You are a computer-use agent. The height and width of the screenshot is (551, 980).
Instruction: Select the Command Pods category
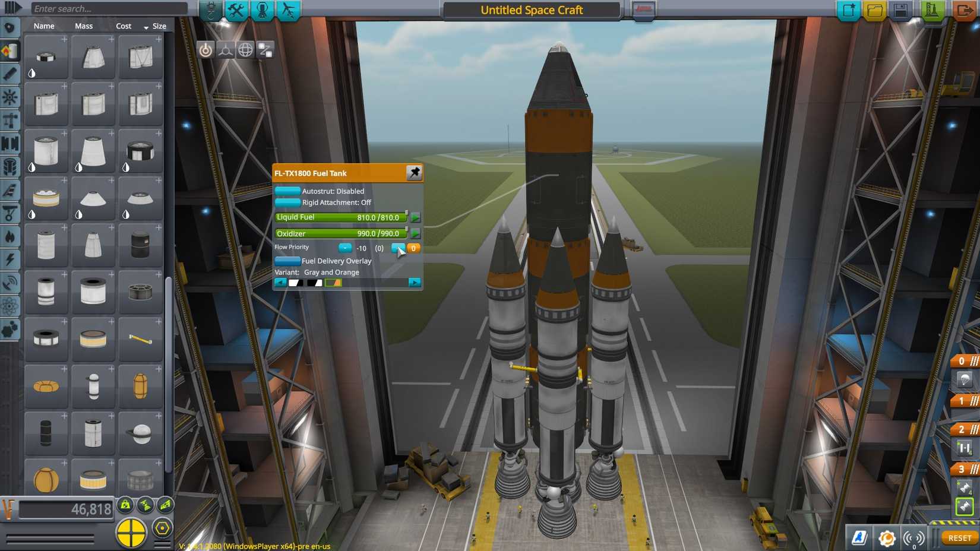pos(10,27)
